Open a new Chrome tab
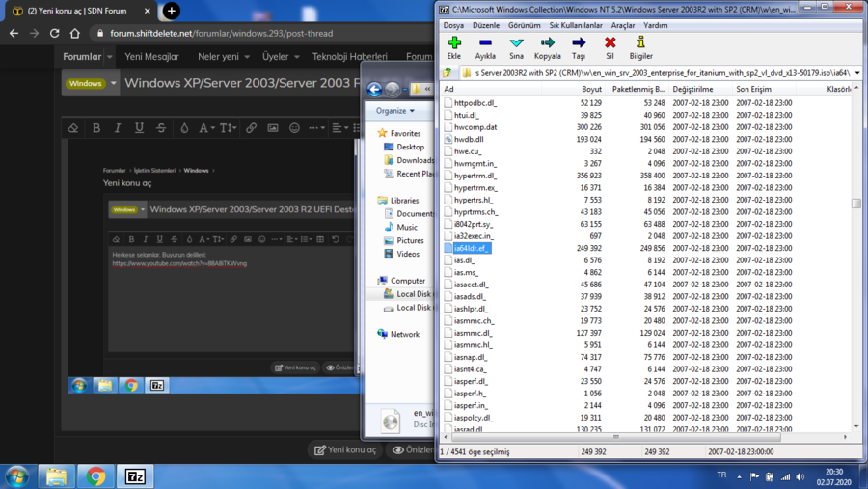The image size is (868, 489). click(x=171, y=11)
